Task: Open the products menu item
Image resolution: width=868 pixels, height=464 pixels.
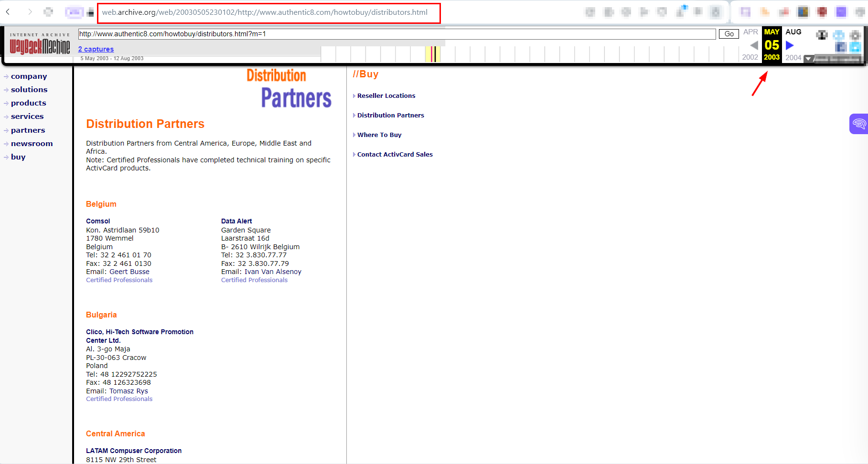Action: [29, 103]
